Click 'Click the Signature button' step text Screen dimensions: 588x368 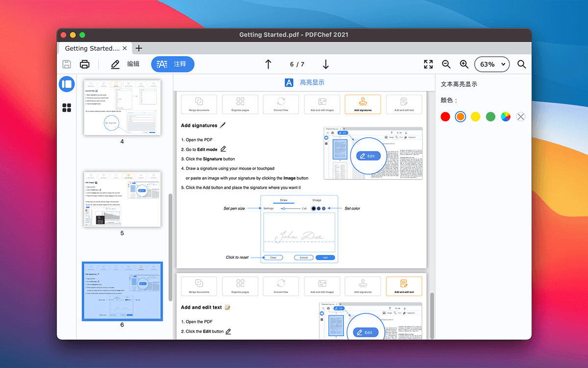pos(208,159)
